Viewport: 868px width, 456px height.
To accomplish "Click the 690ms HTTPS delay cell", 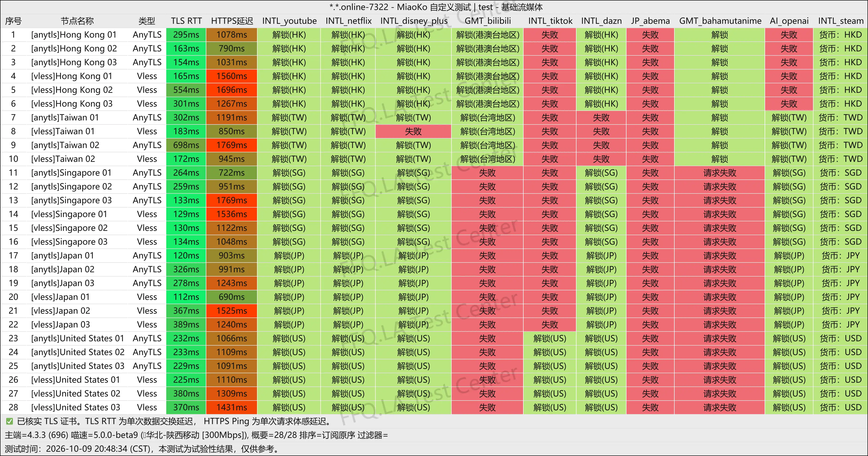I will [x=232, y=297].
